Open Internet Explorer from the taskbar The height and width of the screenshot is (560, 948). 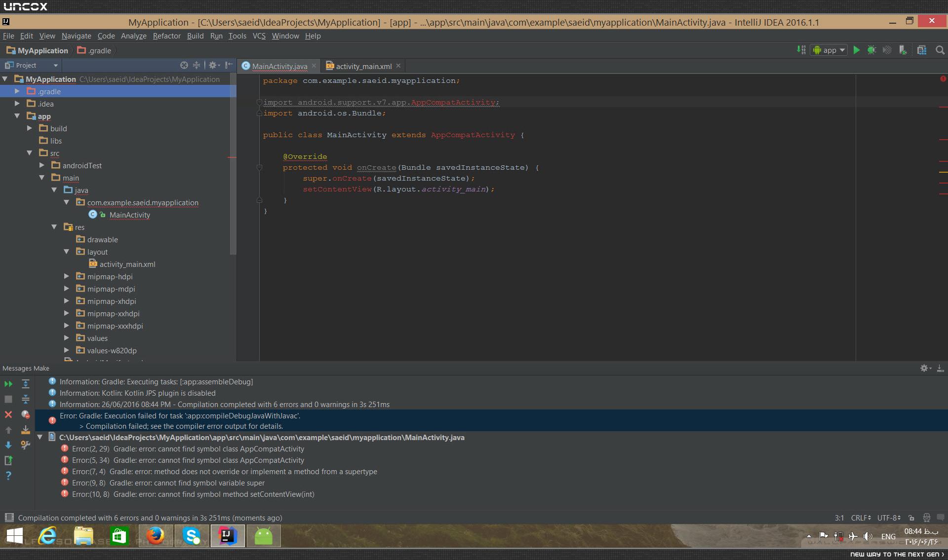(48, 536)
